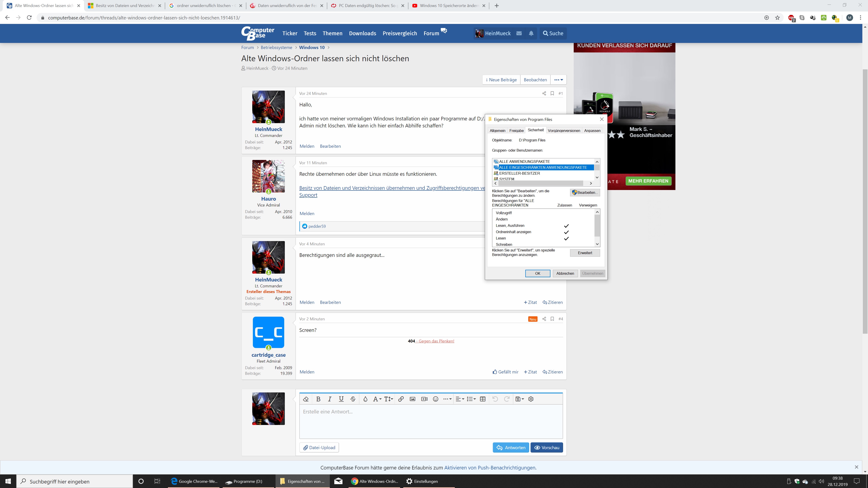Expand the text alignment dropdown
Screen dimensions: 868x488
coord(460,399)
